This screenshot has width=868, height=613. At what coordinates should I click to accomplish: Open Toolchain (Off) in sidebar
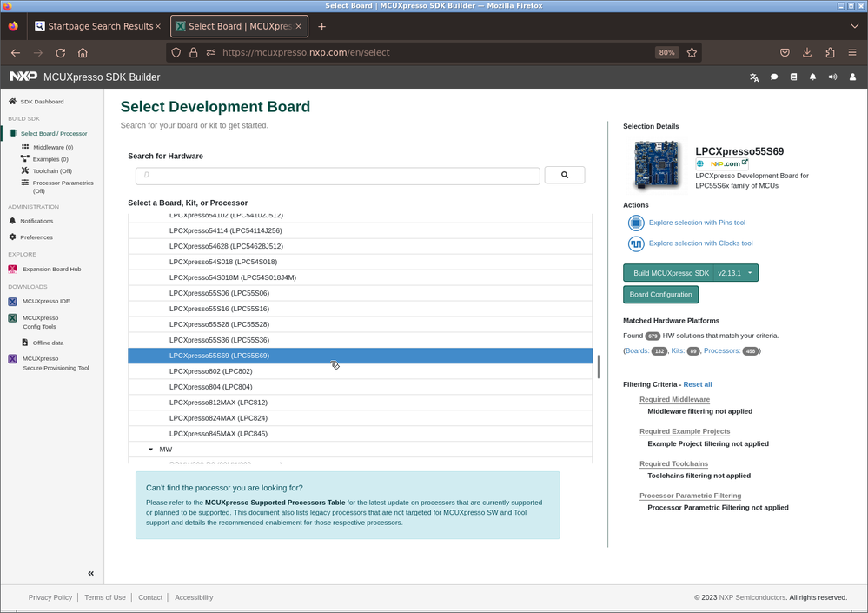47,171
